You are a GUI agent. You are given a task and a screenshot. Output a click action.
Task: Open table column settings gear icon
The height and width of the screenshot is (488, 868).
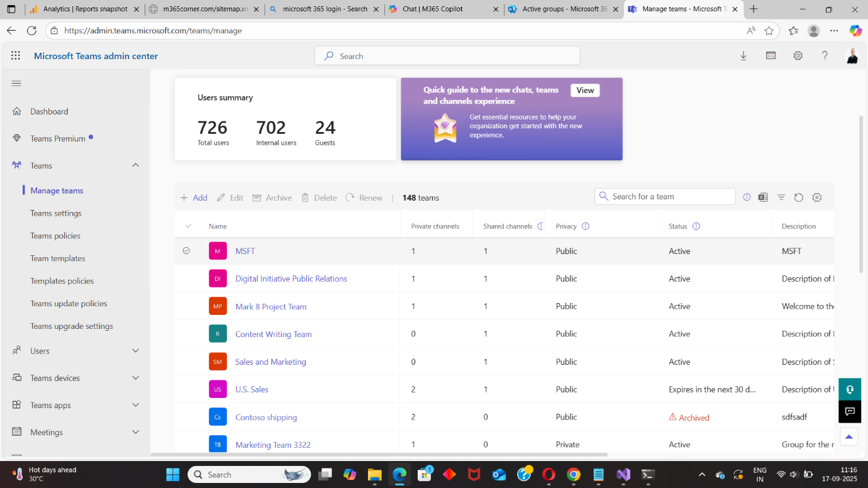coord(817,197)
